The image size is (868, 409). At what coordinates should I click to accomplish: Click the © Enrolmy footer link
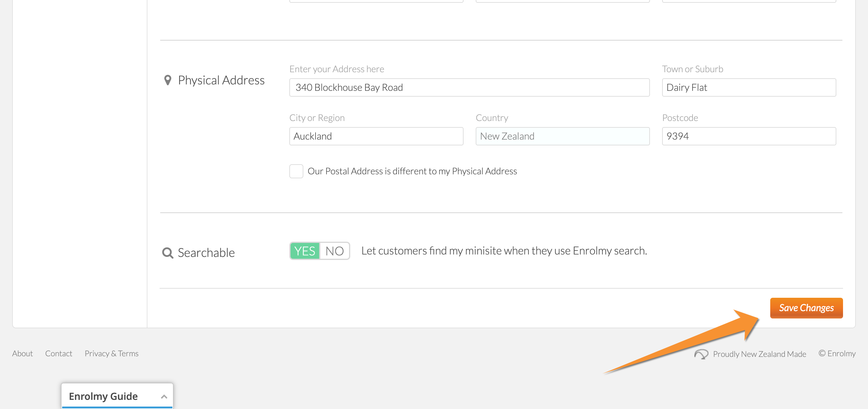837,353
